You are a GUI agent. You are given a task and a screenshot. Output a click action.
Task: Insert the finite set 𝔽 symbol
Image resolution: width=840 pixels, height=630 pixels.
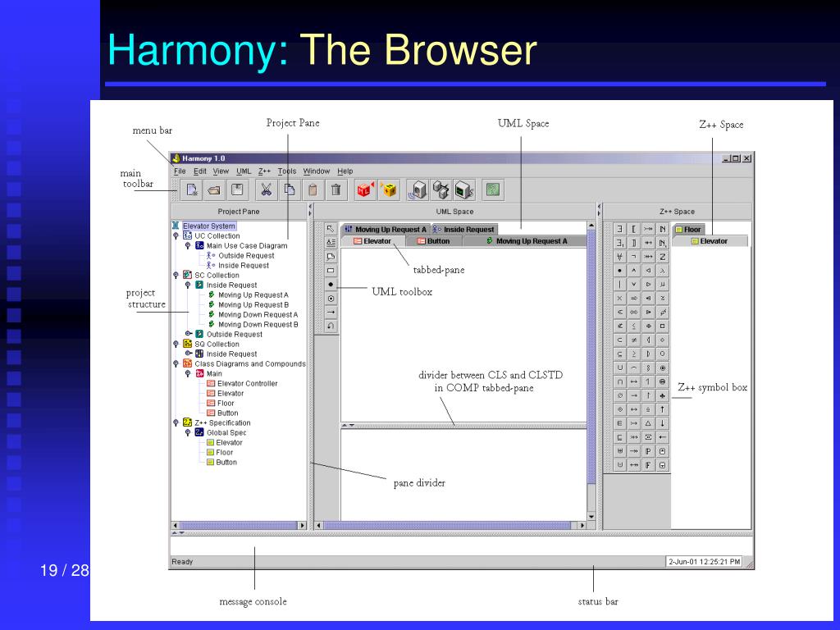tap(648, 465)
